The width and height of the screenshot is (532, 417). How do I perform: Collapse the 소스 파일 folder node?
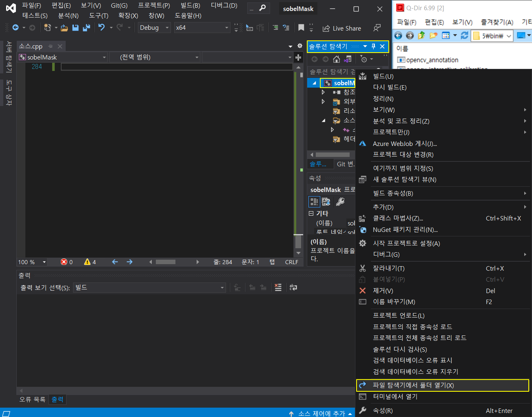(x=324, y=120)
